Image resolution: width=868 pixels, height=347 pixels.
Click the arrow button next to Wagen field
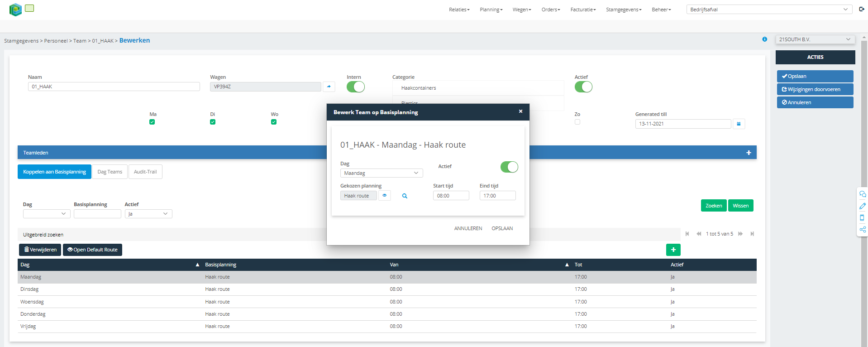(x=329, y=87)
